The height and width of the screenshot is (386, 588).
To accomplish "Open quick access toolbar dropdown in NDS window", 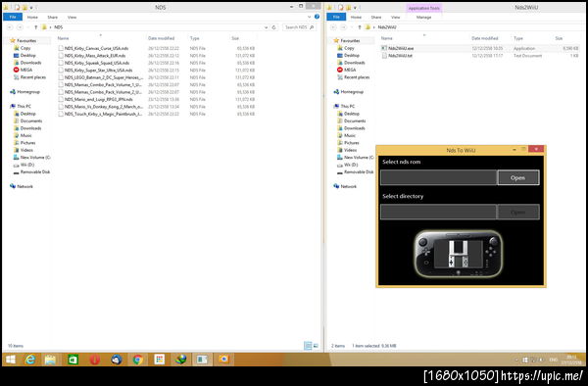I will [x=31, y=8].
